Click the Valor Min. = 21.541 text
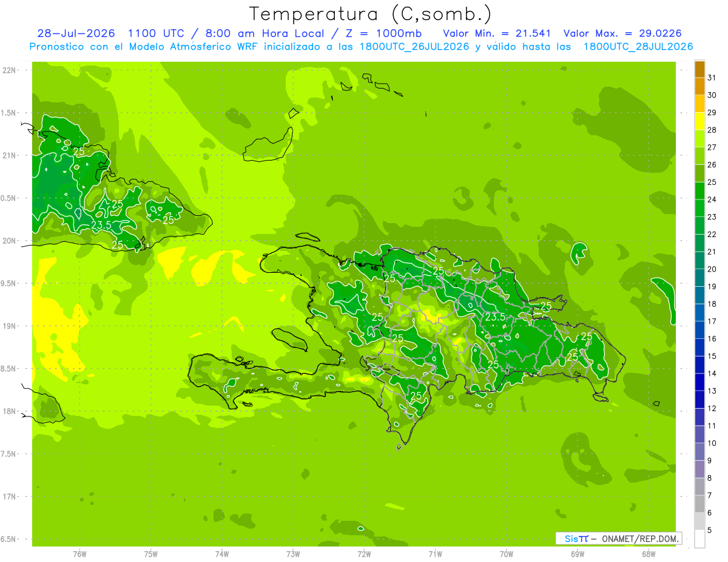The image size is (728, 562). tap(497, 33)
